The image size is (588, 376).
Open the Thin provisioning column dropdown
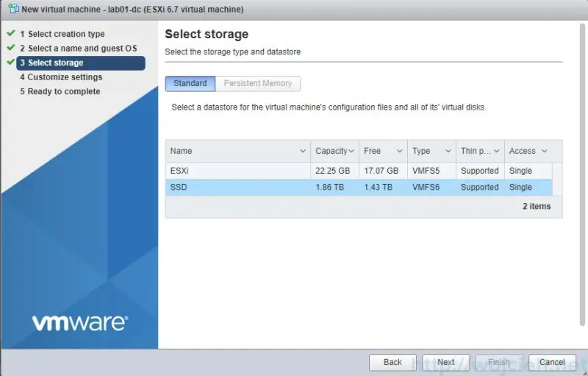495,152
